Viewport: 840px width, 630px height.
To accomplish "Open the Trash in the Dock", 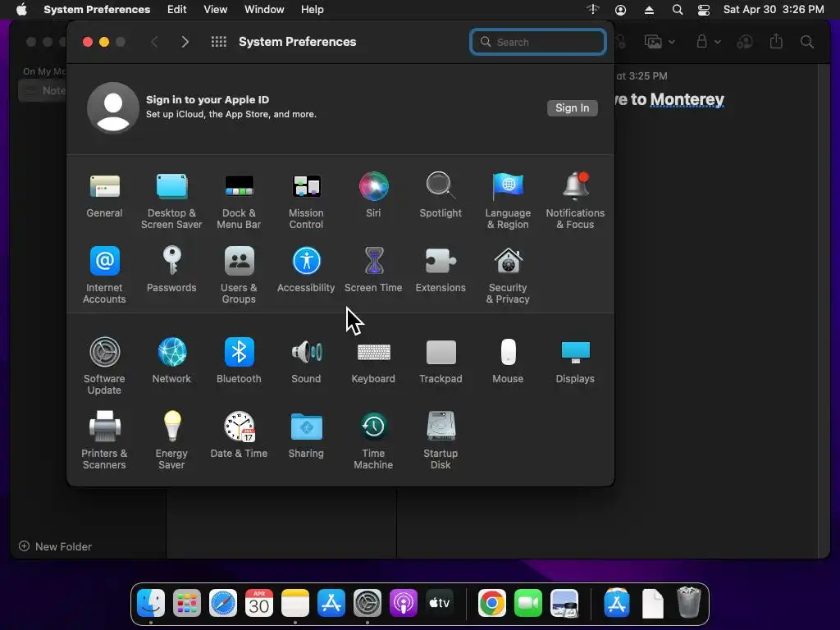I will pos(689,603).
